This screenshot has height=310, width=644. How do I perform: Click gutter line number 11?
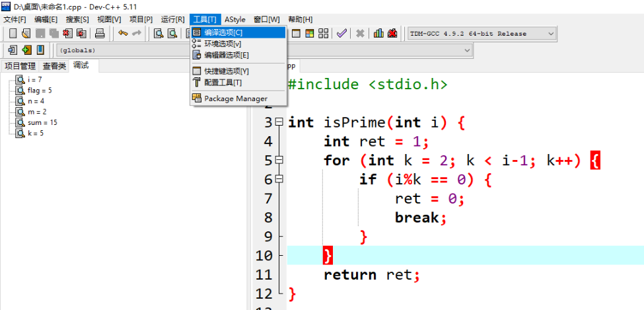click(x=264, y=275)
